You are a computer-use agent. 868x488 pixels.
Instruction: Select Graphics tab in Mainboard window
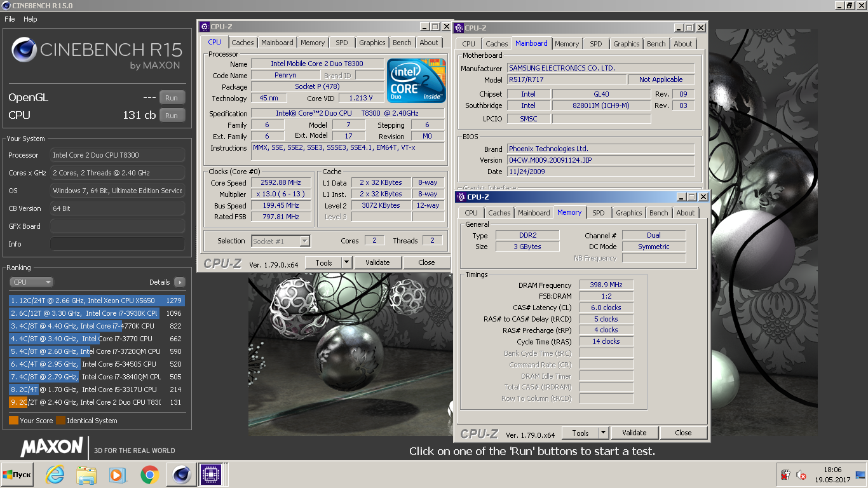tap(627, 44)
